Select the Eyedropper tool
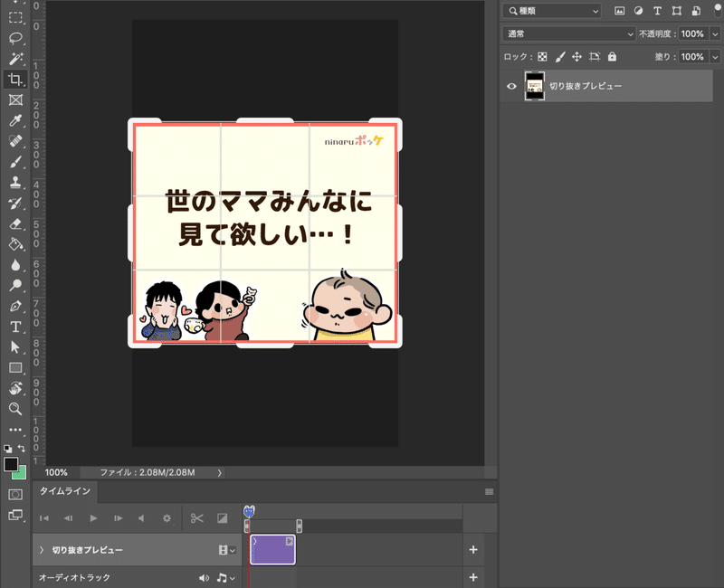 [15, 120]
